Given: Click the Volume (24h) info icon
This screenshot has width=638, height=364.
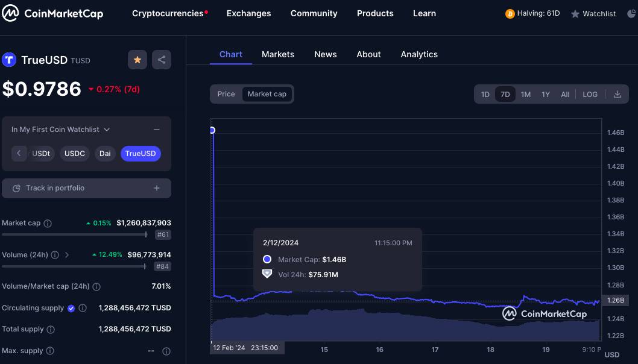Looking at the screenshot, I should 55,255.
